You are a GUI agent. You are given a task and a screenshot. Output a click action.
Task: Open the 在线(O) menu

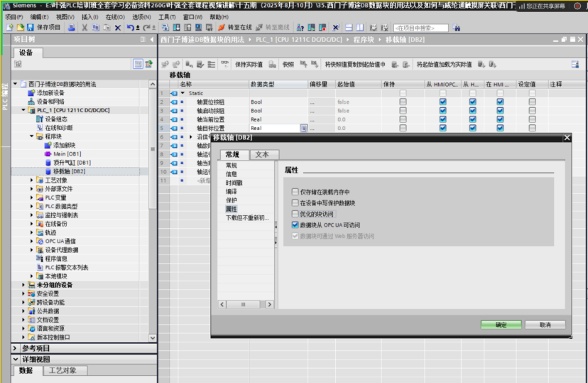coord(115,17)
